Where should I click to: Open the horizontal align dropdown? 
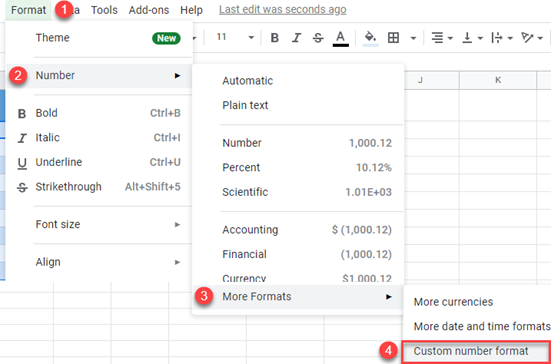point(442,38)
